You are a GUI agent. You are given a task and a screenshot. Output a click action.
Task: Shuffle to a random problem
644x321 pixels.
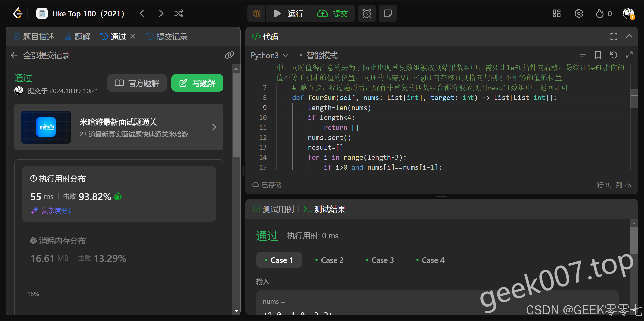179,13
